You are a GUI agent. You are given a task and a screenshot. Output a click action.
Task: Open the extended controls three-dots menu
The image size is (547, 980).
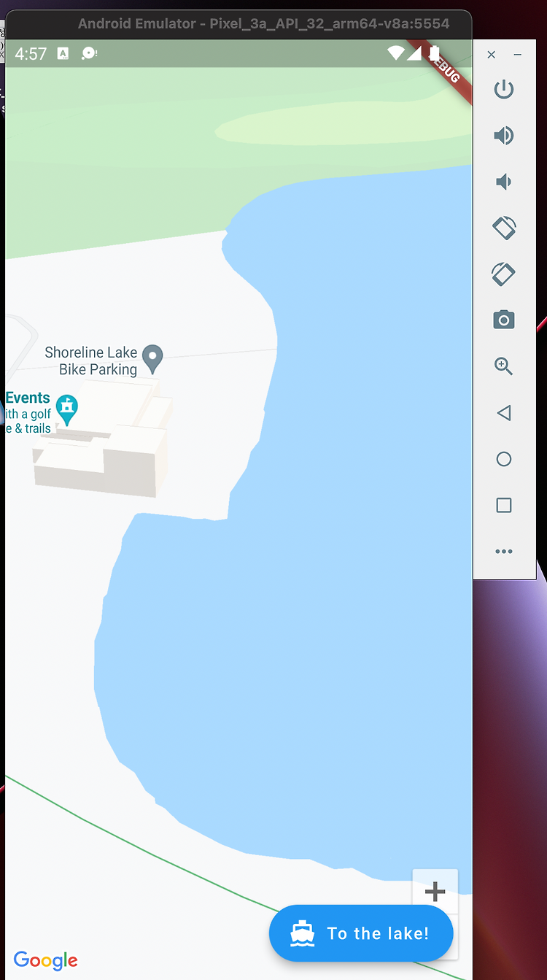coord(504,552)
